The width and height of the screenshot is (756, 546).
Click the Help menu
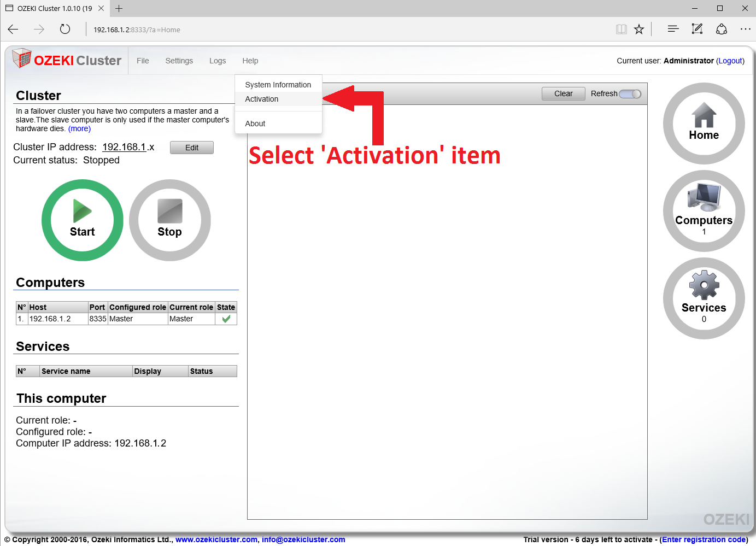[x=250, y=61]
